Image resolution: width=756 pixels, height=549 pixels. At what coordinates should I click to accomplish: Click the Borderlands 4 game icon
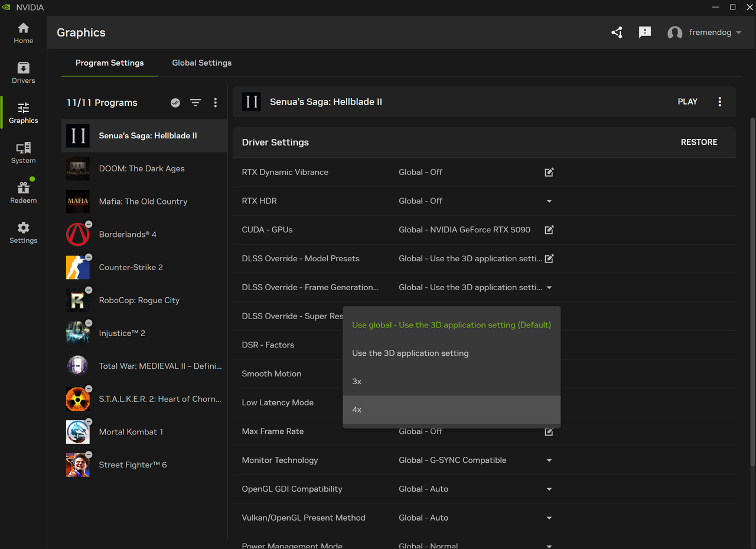tap(78, 235)
